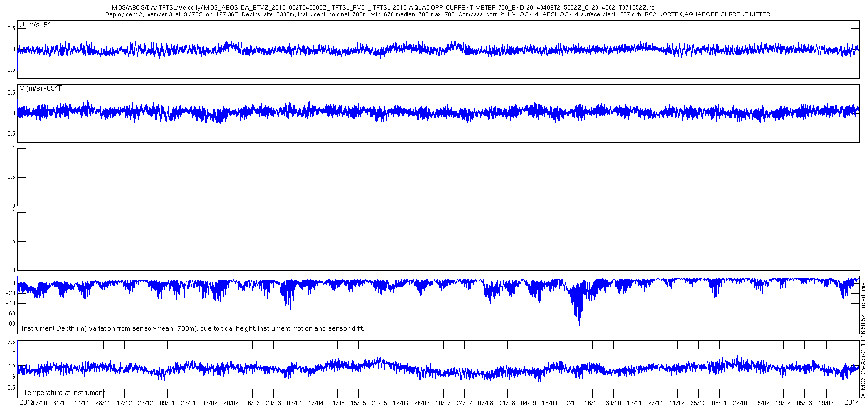
Task: Click the 10/07 date tick label
Action: tap(443, 403)
